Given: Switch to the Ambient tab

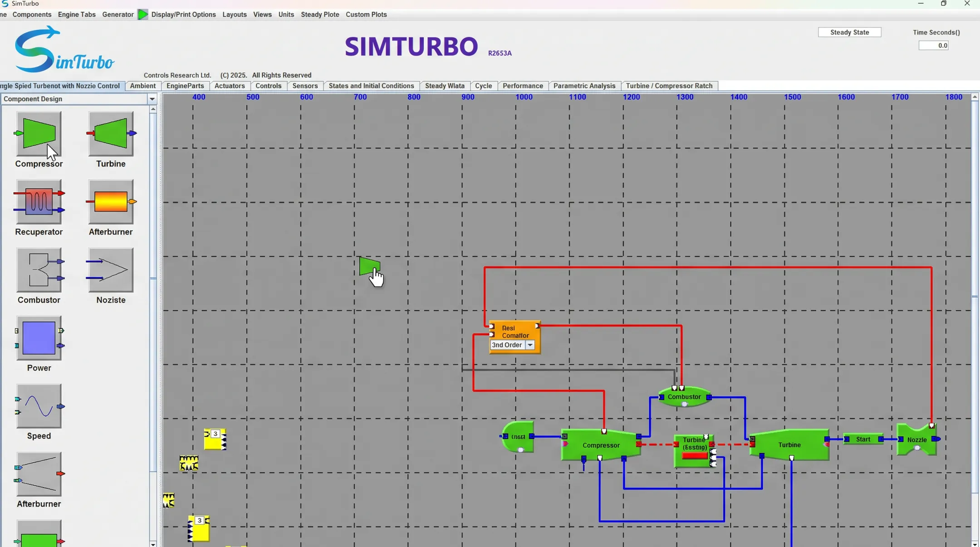Looking at the screenshot, I should coord(143,86).
